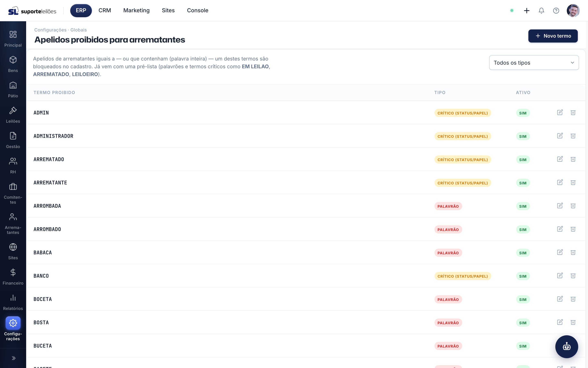This screenshot has width=588, height=368.
Task: Open Comitentes in the sidebar
Action: click(x=13, y=193)
